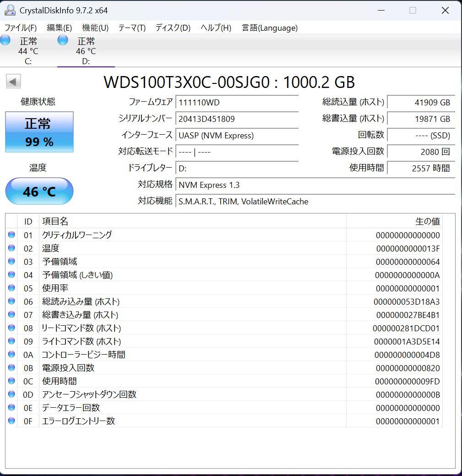Screen dimensions: 462x476
Task: Open the テーマ(T) menu
Action: 131,28
